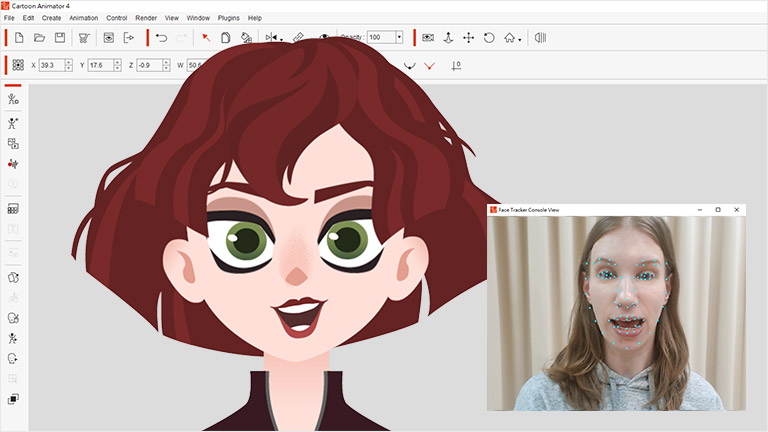This screenshot has height=432, width=768.
Task: Increase the X position value stepper
Action: point(71,62)
